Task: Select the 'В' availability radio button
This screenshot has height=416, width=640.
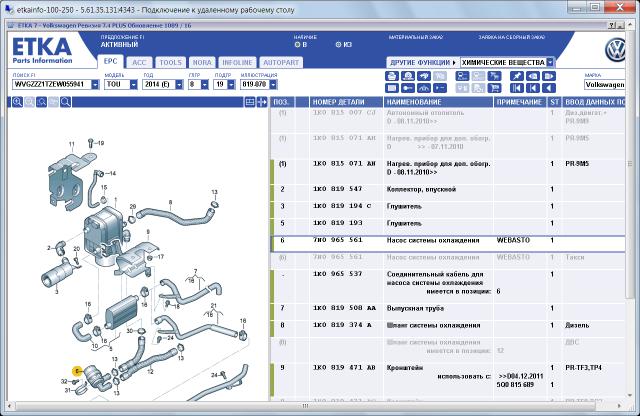Action: pyautogui.click(x=297, y=44)
